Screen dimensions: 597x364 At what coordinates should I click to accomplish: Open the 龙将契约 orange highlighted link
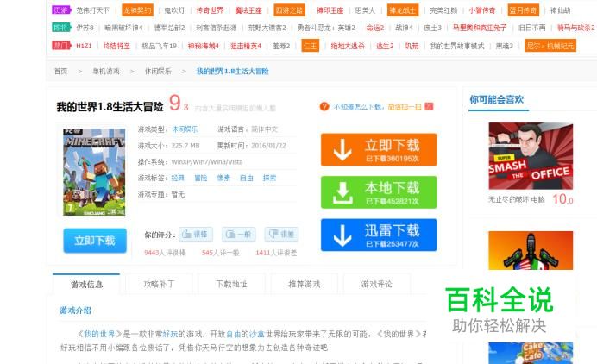click(x=137, y=10)
